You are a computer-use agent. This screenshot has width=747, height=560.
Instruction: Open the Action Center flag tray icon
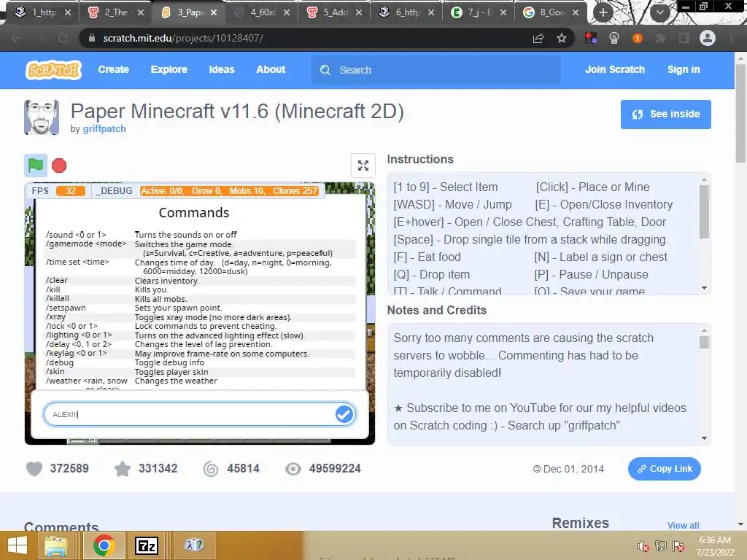pyautogui.click(x=679, y=546)
